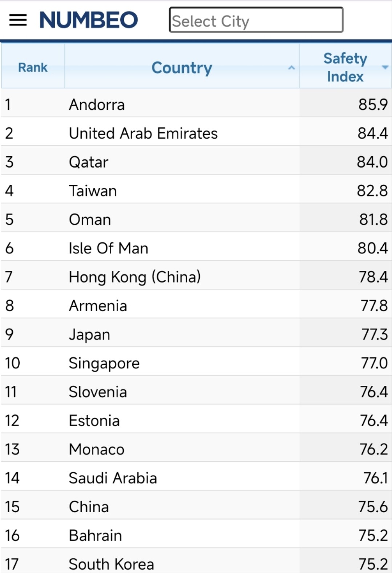Click the Country column ascending sort arrow
Viewport: 392px width, 573px height.
[x=291, y=68]
